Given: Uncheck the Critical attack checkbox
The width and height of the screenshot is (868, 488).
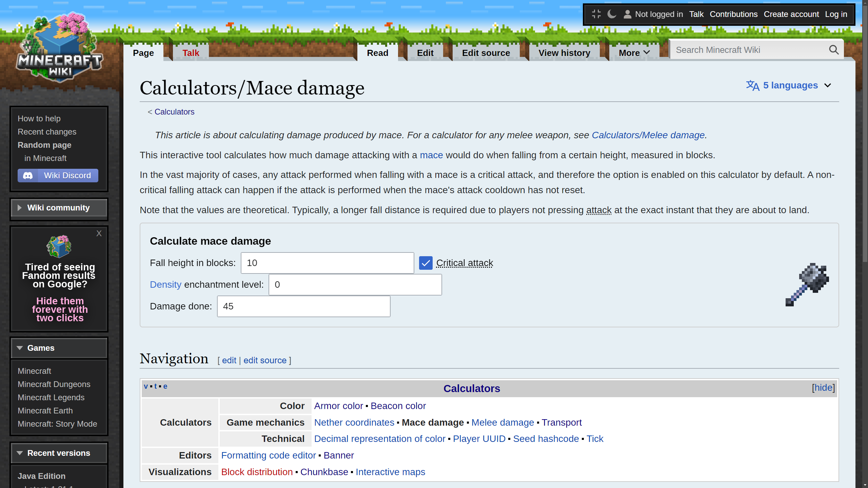Looking at the screenshot, I should tap(426, 263).
